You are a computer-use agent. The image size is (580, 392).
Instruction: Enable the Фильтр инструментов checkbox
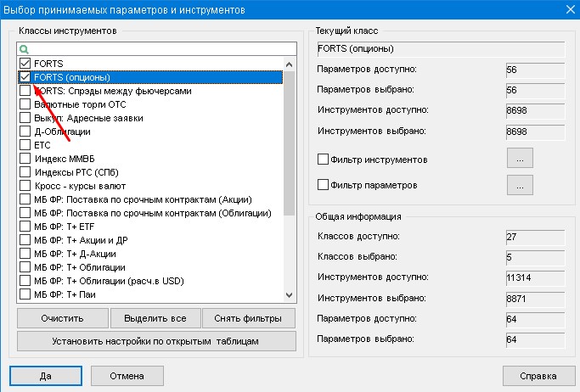tap(323, 159)
